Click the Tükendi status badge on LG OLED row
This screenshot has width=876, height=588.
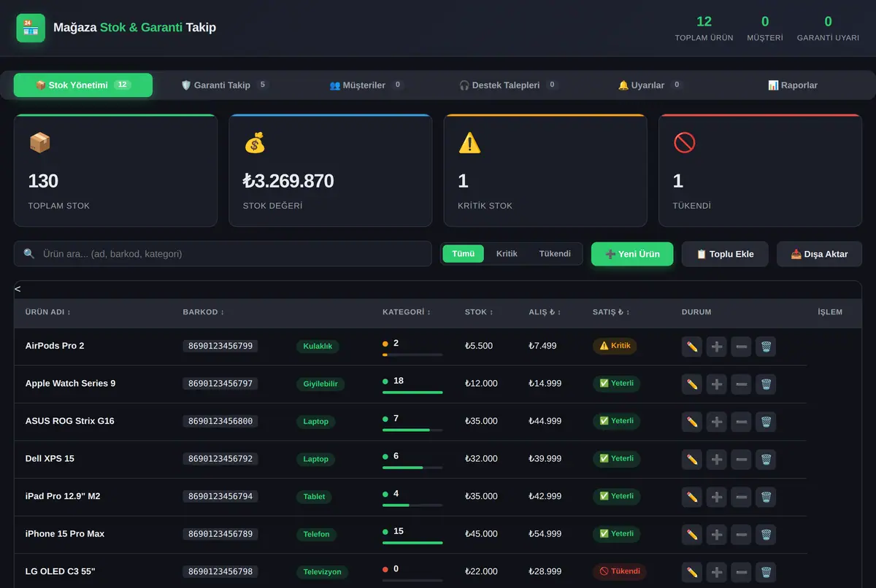coord(620,571)
